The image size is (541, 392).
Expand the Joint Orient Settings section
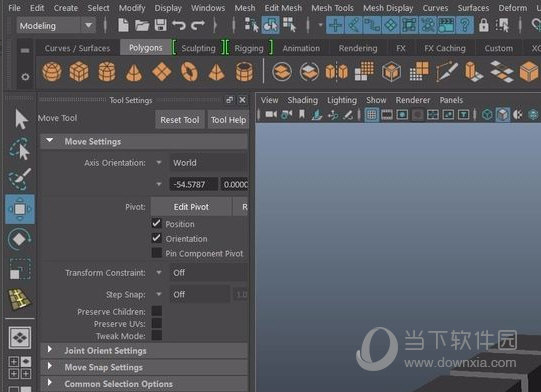[50, 349]
